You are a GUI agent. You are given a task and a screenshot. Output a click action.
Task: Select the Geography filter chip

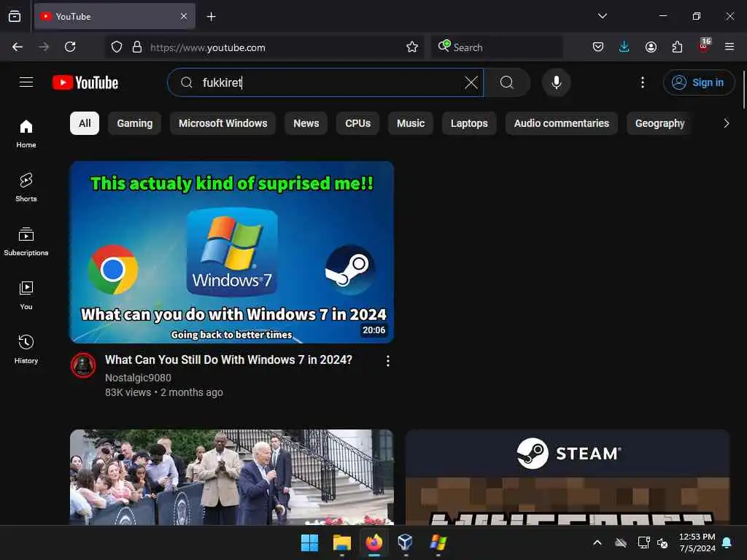coord(659,123)
